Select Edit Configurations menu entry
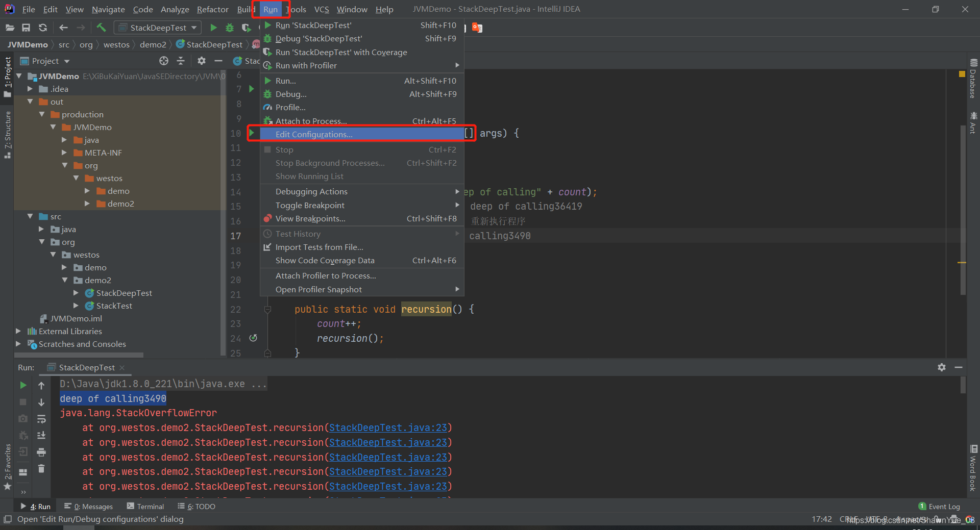 362,134
